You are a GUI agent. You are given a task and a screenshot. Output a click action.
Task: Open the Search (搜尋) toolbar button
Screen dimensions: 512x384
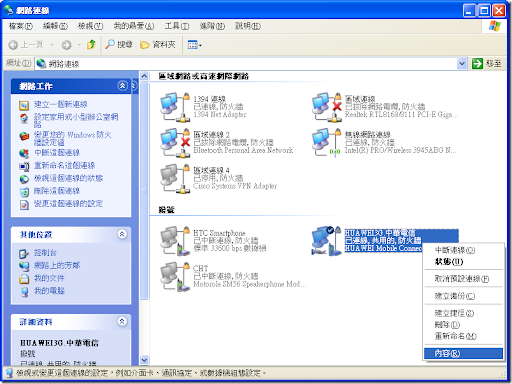pyautogui.click(x=119, y=44)
